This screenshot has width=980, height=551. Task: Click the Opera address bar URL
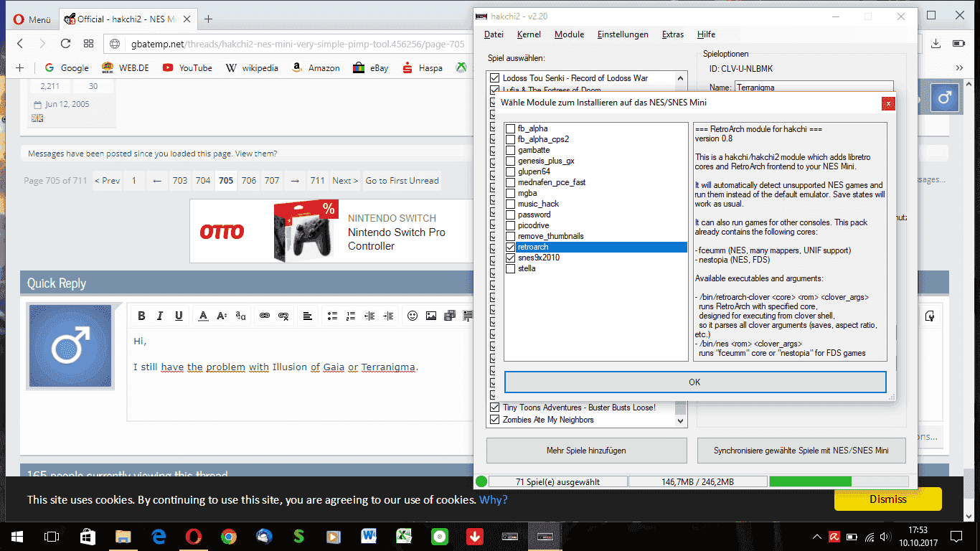coord(298,44)
